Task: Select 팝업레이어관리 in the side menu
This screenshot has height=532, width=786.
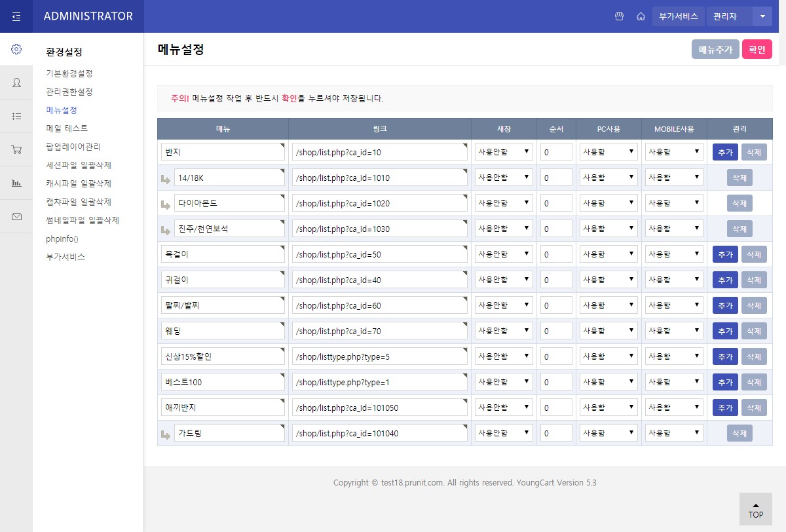Action: click(x=73, y=147)
